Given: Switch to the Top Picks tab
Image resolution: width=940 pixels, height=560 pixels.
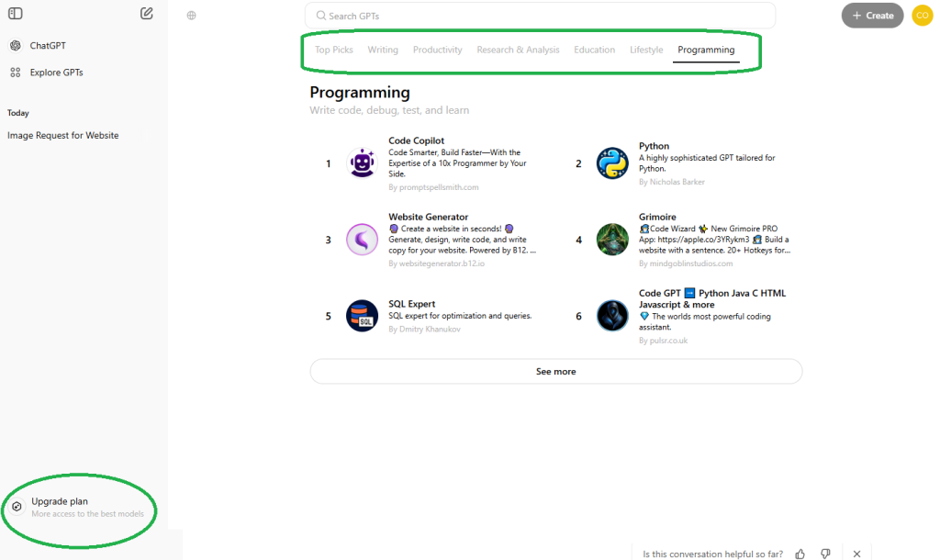Looking at the screenshot, I should [334, 50].
